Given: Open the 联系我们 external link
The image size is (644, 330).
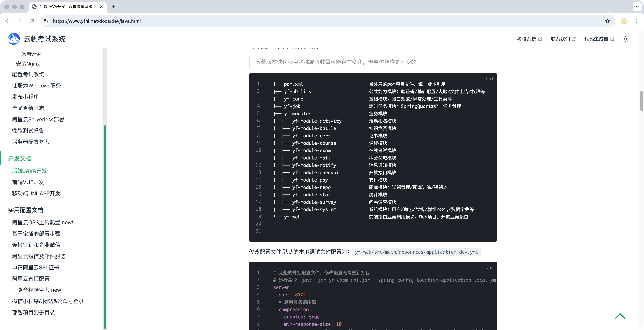Looking at the screenshot, I should [x=563, y=39].
